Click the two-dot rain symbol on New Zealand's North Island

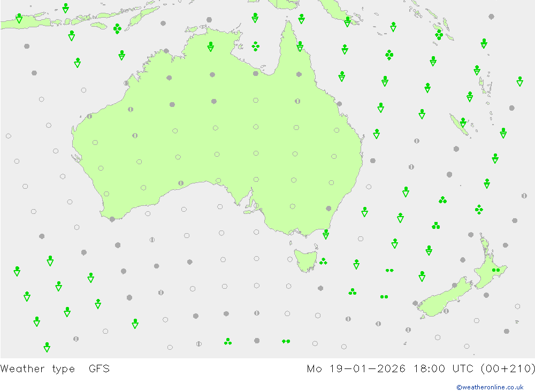click(496, 270)
